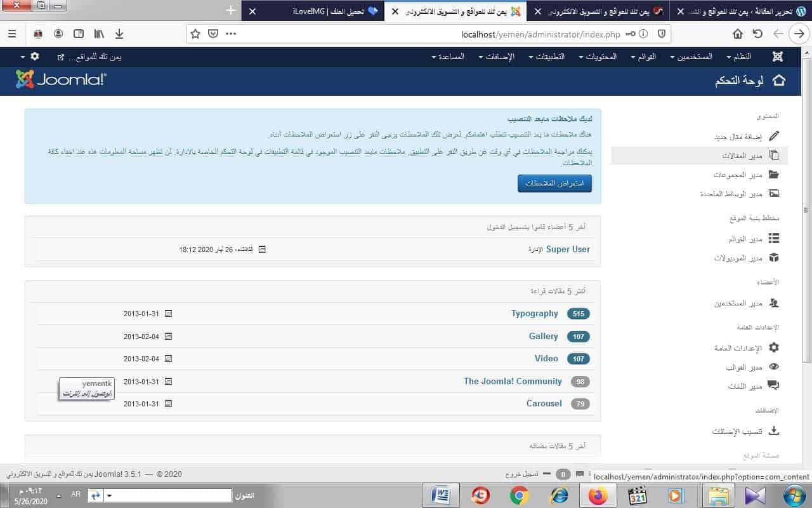Expand the التطبيقات menu
Viewport: 812px width, 508px height.
tap(546, 57)
